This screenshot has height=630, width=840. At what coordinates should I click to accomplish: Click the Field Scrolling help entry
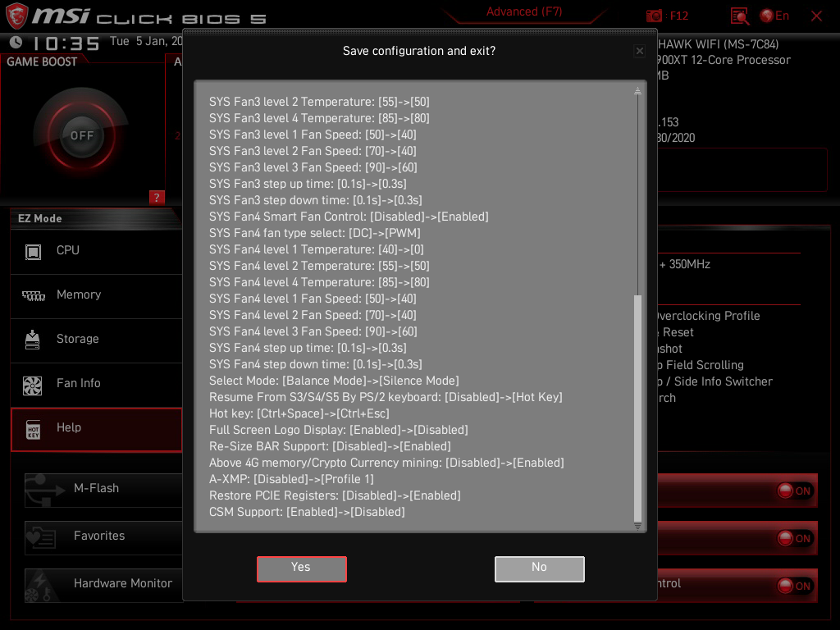tap(702, 365)
